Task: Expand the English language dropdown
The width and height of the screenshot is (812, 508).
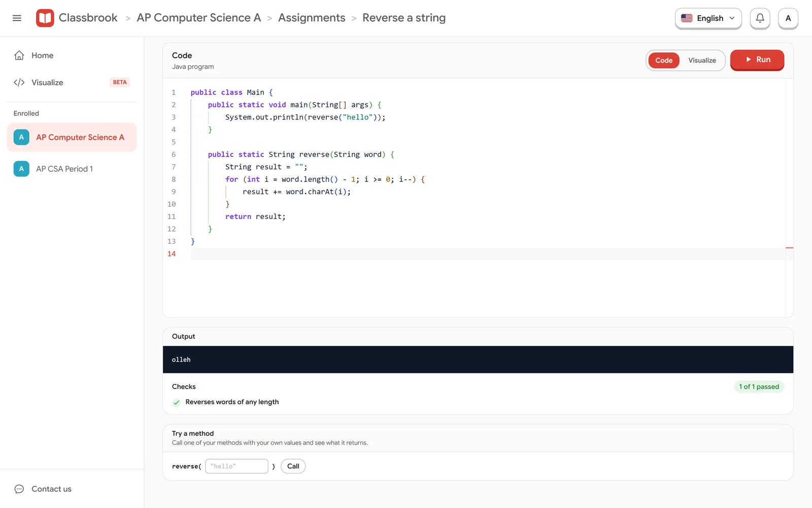Action: (708, 18)
